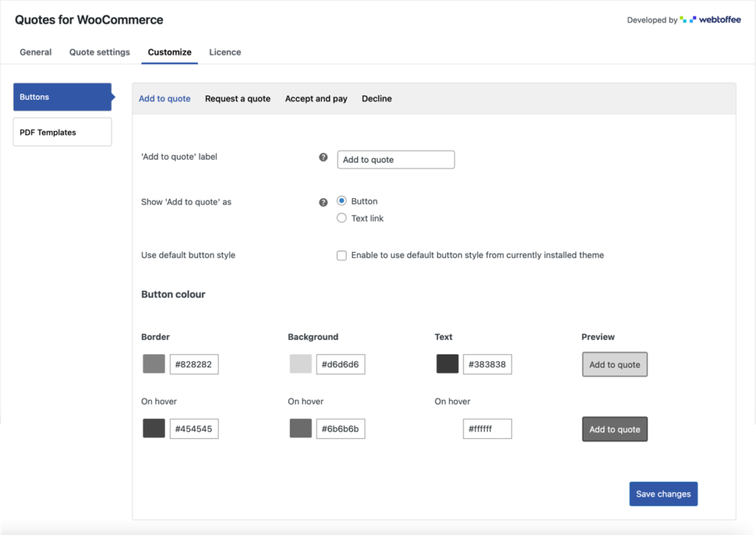
Task: Enable default button style from theme checkbox
Action: (341, 255)
